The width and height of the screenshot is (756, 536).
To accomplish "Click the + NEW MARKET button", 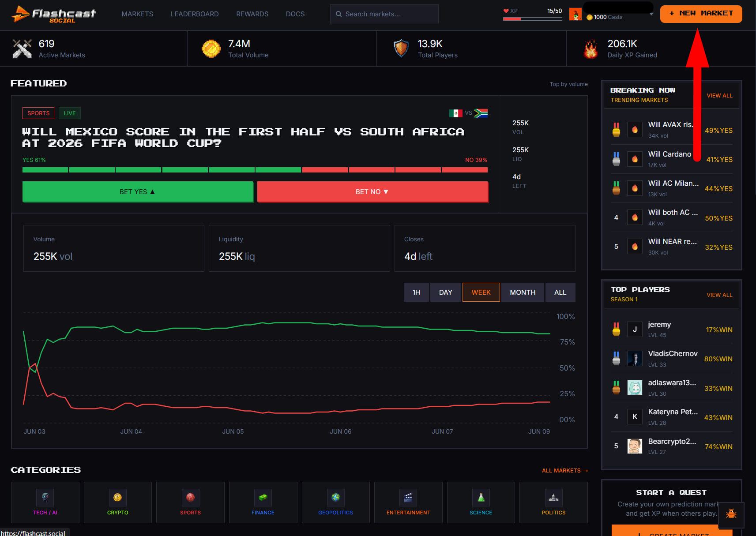I will click(701, 14).
